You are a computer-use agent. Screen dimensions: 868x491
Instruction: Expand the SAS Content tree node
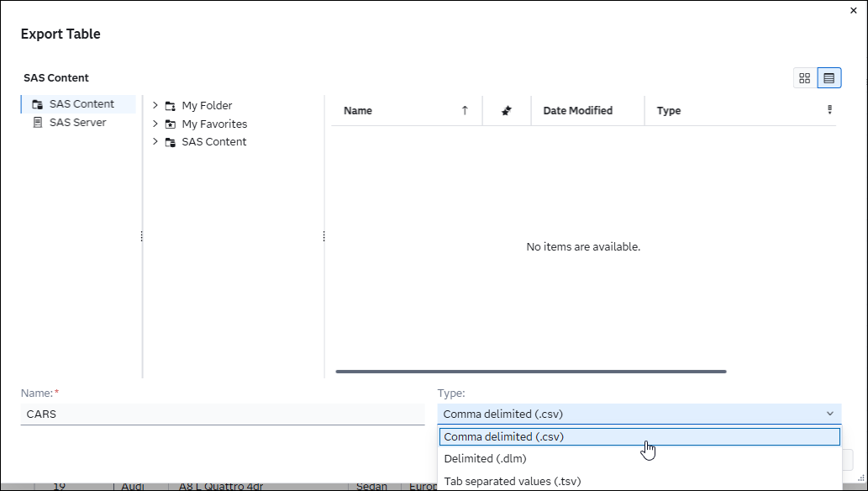click(x=155, y=141)
